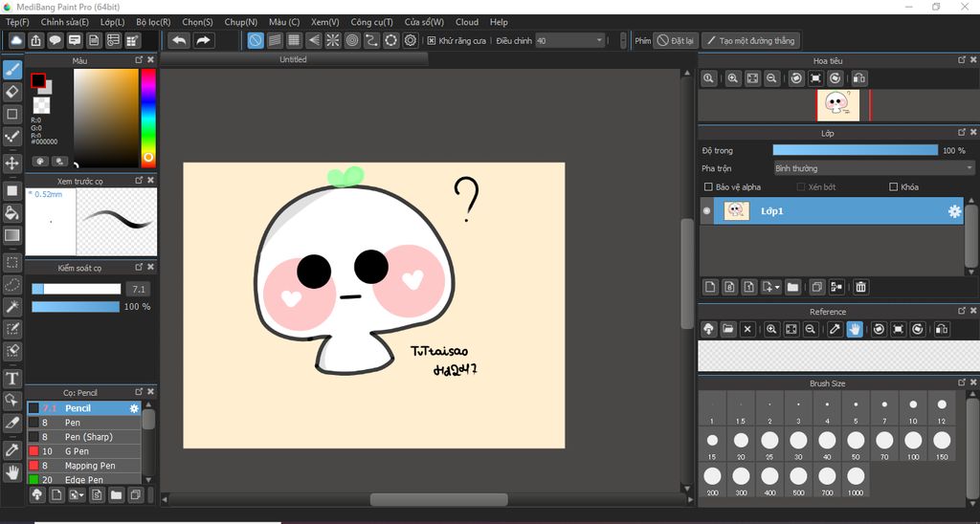This screenshot has width=980, height=524.
Task: Select the Gradient tool
Action: point(11,235)
